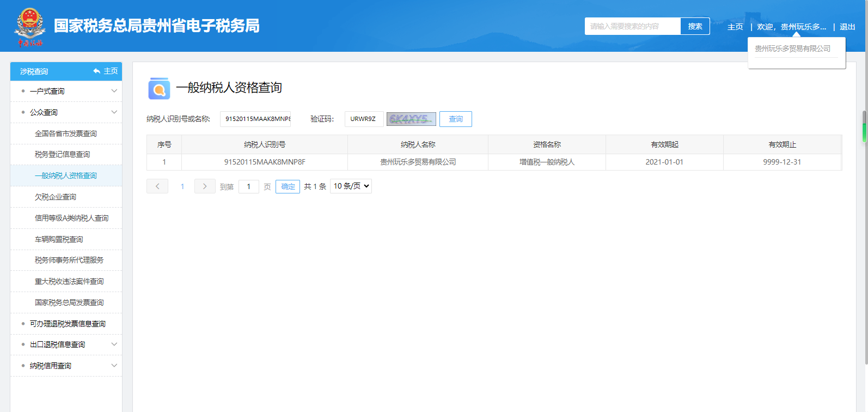This screenshot has height=412, width=868.
Task: Open the 10 条/页 page size dropdown
Action: [x=351, y=186]
